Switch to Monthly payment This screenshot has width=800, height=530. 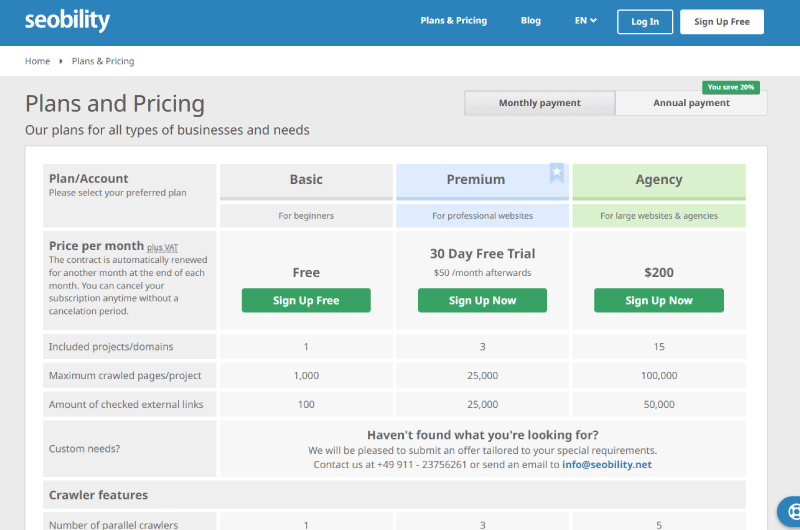(x=540, y=103)
